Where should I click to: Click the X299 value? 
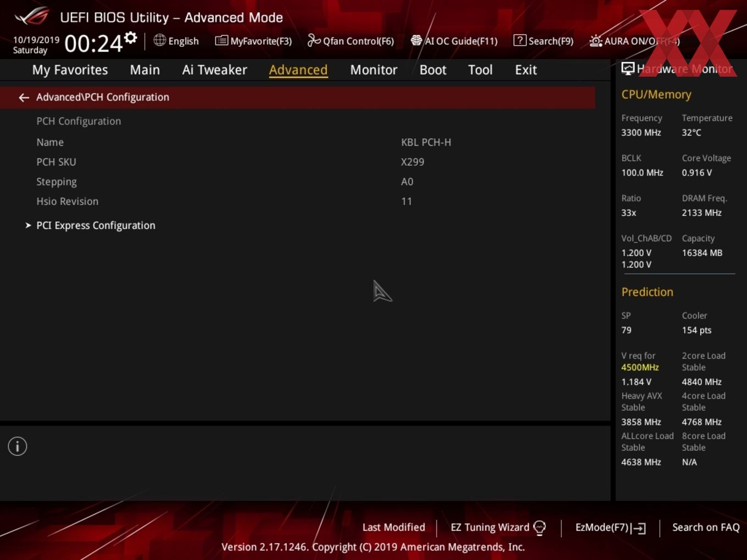(x=412, y=162)
